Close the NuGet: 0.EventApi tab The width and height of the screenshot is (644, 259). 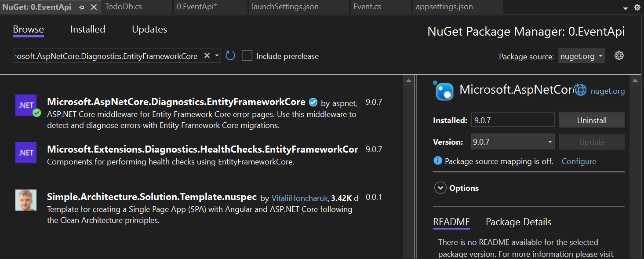tap(94, 7)
